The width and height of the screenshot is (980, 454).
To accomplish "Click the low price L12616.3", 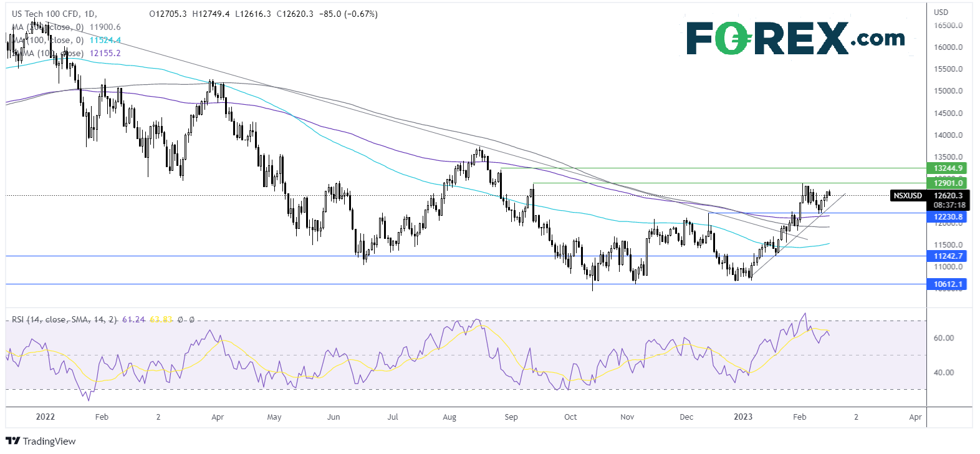I will pyautogui.click(x=253, y=14).
